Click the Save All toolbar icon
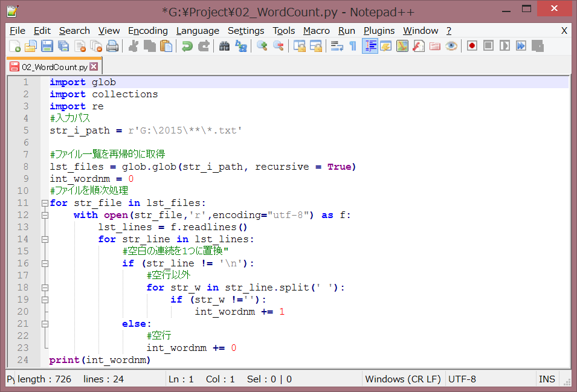The height and width of the screenshot is (392, 577). tap(63, 47)
